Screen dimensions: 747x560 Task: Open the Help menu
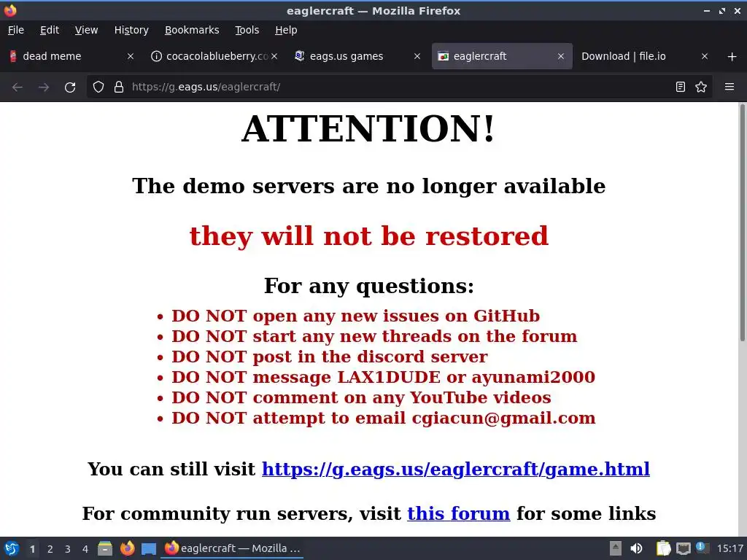286,30
